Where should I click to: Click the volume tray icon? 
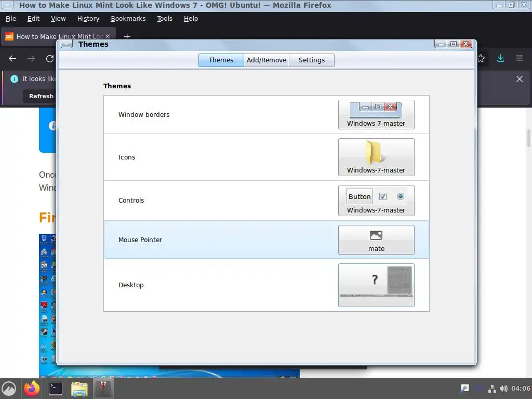503,389
